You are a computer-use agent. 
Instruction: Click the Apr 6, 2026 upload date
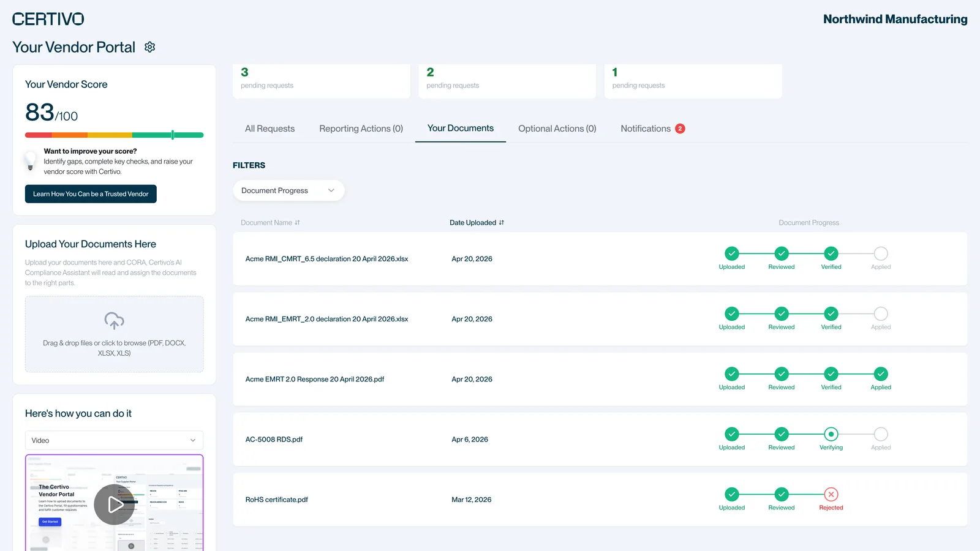click(470, 440)
